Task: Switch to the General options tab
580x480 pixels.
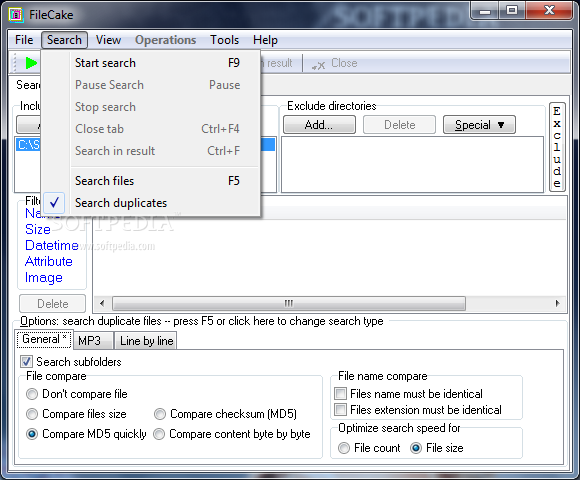Action: (x=44, y=339)
